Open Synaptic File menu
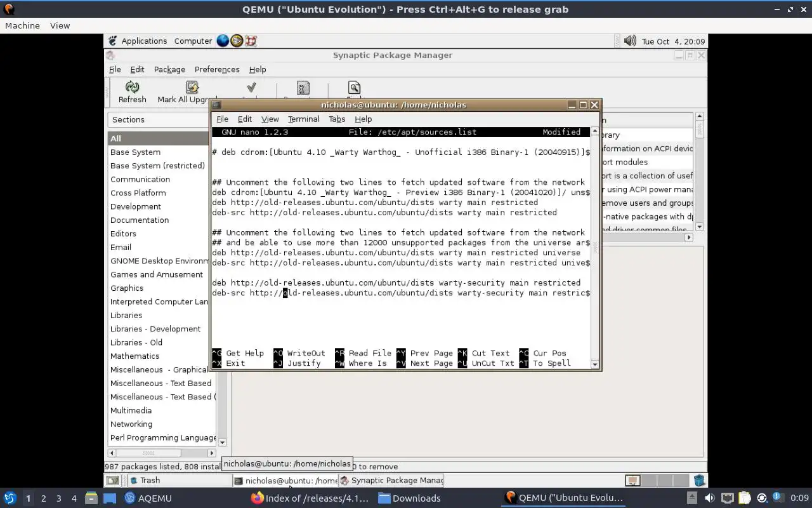The width and height of the screenshot is (812, 508). point(115,69)
